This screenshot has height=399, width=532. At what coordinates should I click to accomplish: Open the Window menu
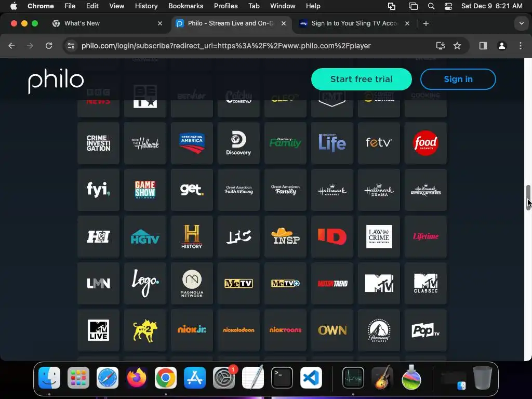coord(283,6)
